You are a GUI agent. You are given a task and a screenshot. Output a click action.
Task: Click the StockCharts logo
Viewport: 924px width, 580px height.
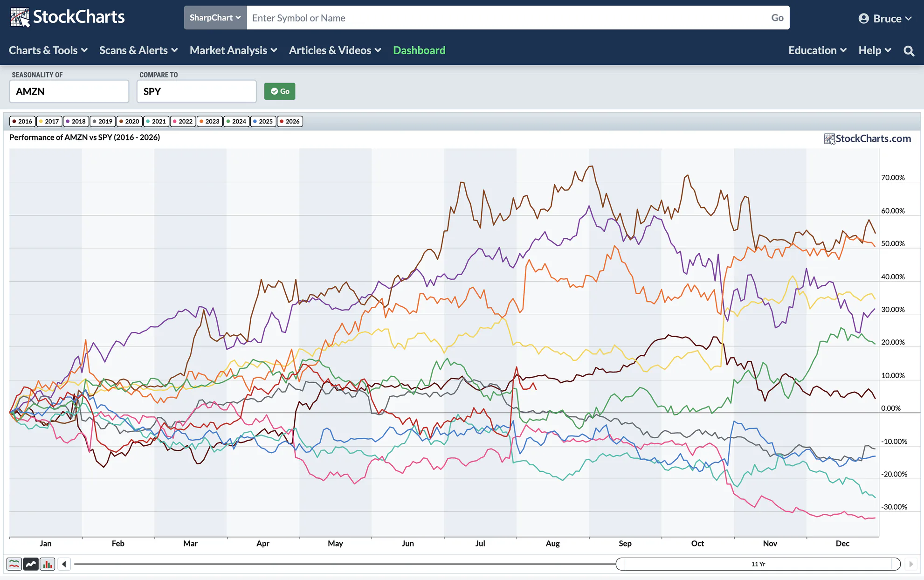pos(67,17)
